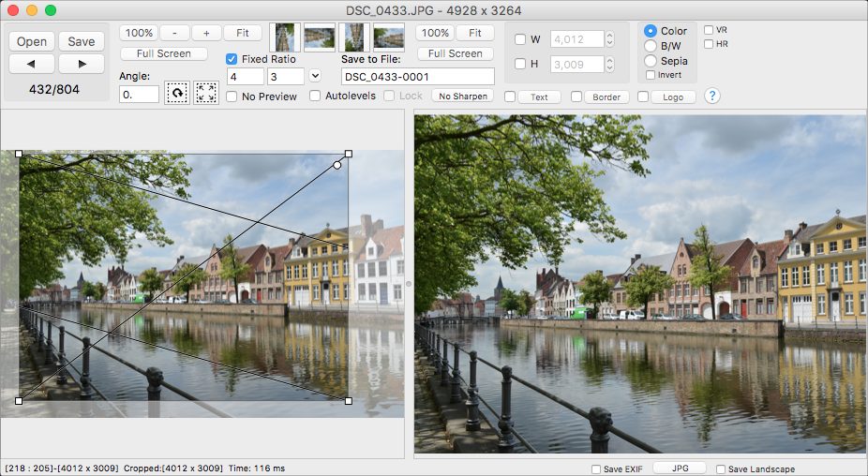Click the status text 'Time: 116 ms'
The image size is (868, 476).
tap(256, 469)
